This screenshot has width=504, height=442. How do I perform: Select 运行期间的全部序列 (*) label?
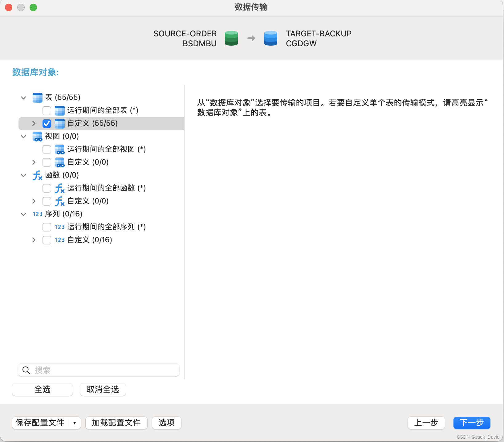(107, 227)
